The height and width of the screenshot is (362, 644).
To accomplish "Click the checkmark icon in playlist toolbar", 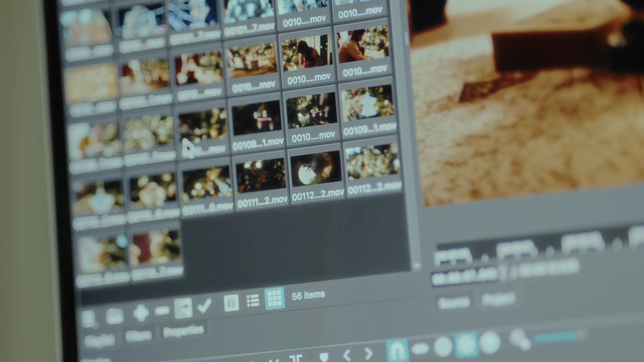I will point(204,305).
